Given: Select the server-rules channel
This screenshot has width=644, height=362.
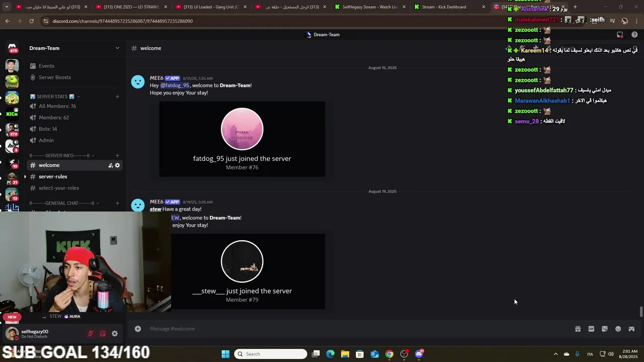Looking at the screenshot, I should [74, 176].
